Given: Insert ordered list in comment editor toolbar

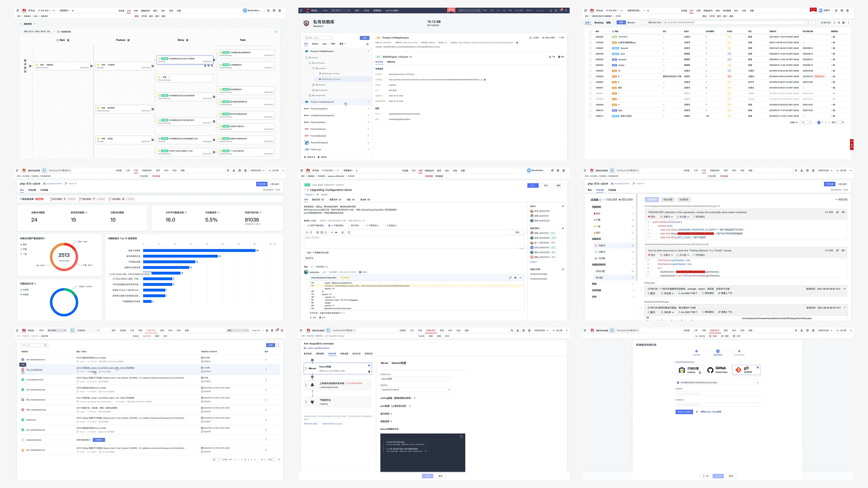Looking at the screenshot, I should [x=322, y=232].
